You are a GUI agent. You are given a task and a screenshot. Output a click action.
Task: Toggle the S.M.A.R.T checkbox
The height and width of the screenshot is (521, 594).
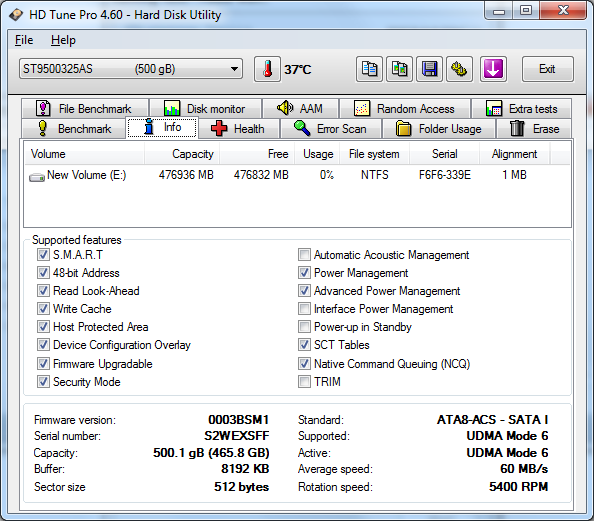click(43, 255)
